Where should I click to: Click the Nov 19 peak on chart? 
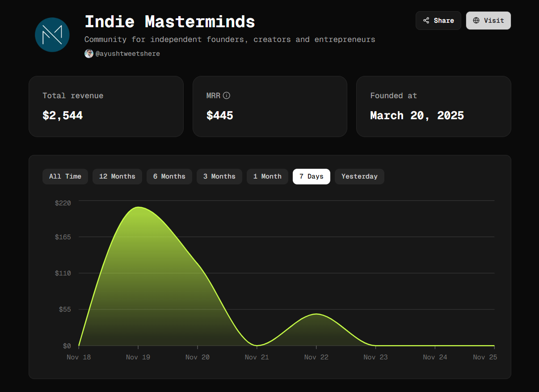point(138,207)
